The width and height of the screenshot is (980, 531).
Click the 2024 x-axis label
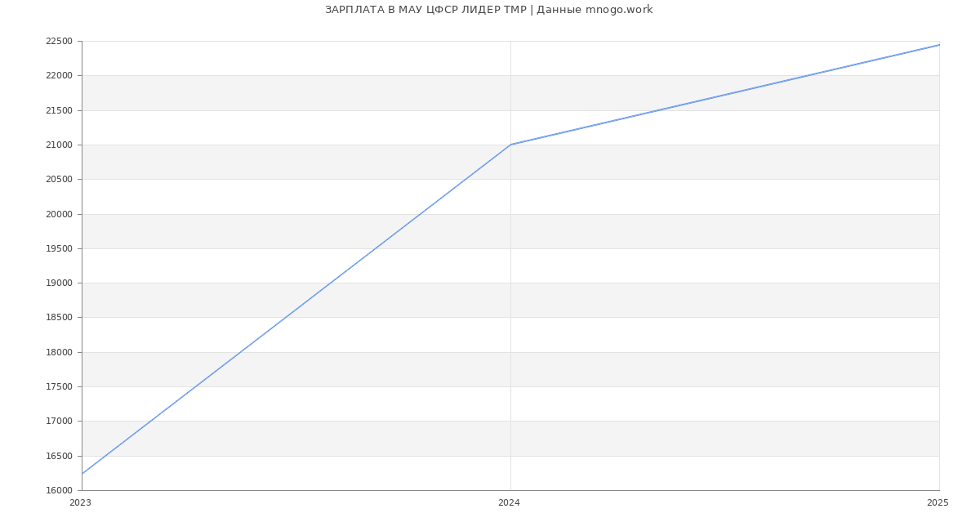[x=509, y=503]
